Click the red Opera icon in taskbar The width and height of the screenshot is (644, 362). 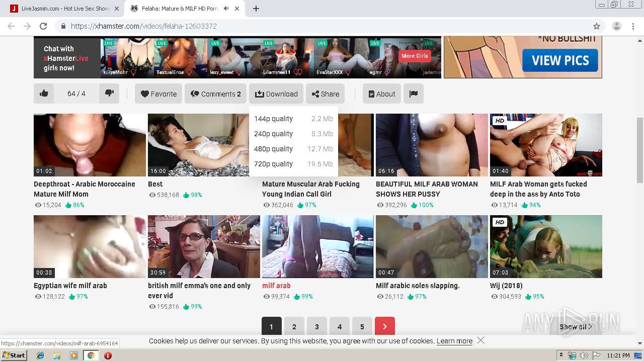click(108, 355)
